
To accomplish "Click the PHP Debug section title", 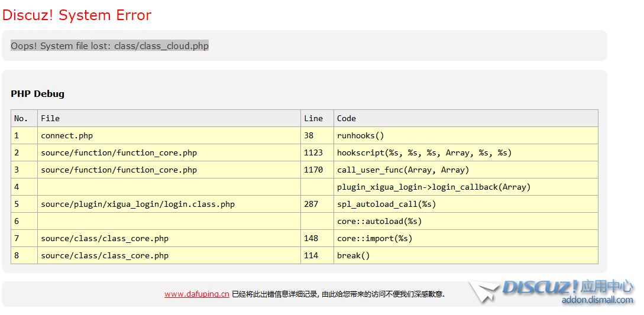I will coord(37,93).
